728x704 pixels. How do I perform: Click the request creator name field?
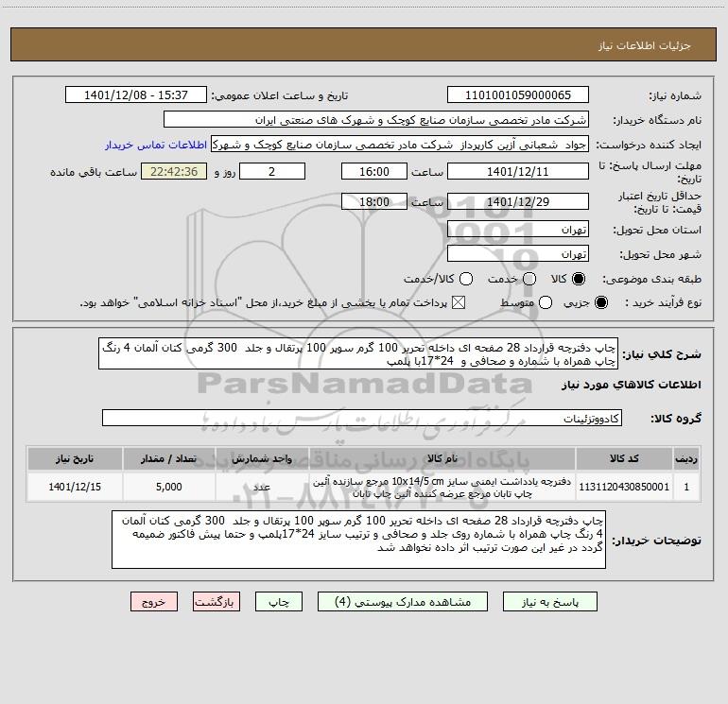pos(400,145)
